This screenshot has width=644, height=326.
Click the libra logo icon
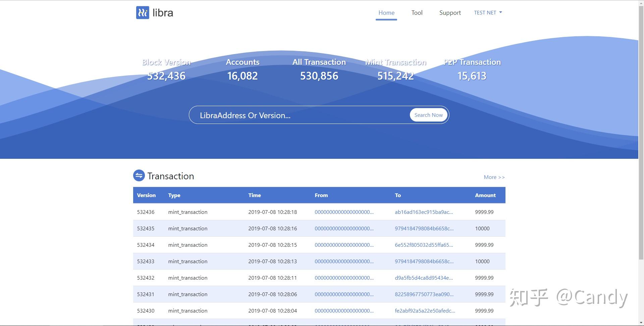[143, 13]
